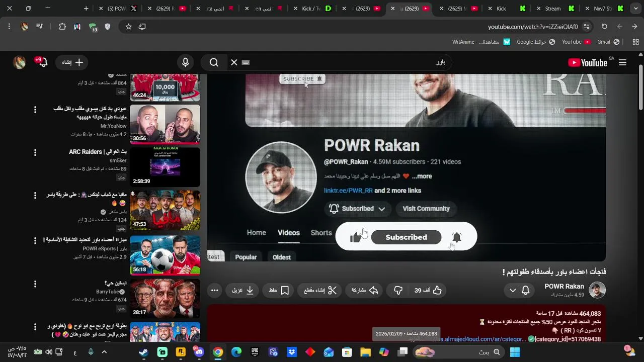Open Discord from taskbar

pyautogui.click(x=199, y=352)
